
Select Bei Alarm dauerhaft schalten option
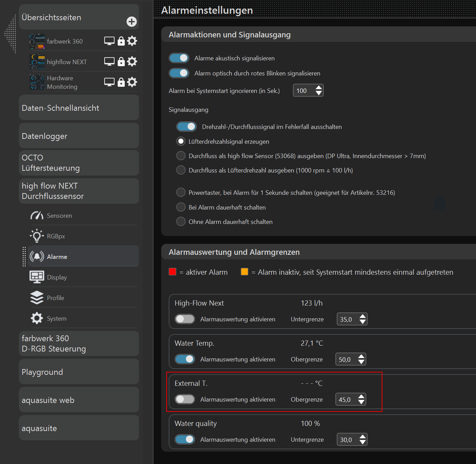click(x=181, y=207)
